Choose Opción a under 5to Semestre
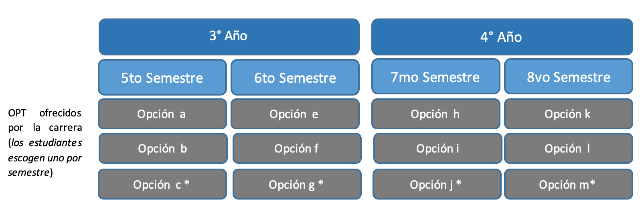The image size is (644, 216). (162, 114)
